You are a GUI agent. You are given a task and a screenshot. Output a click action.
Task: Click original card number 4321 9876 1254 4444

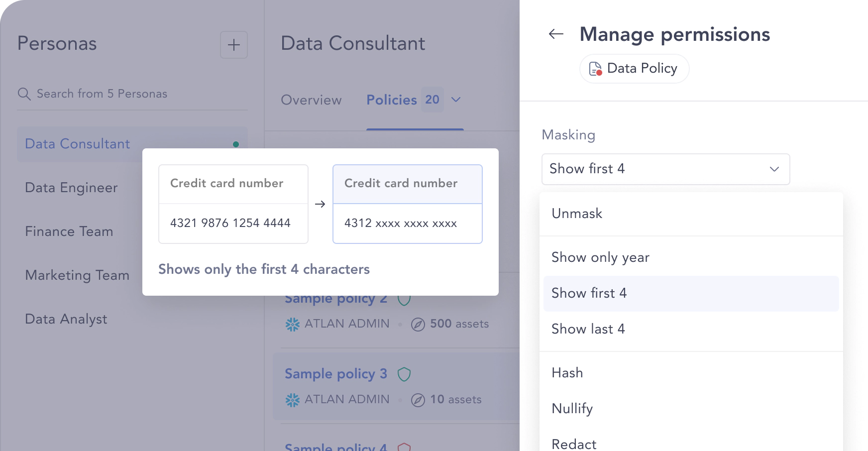(x=230, y=223)
